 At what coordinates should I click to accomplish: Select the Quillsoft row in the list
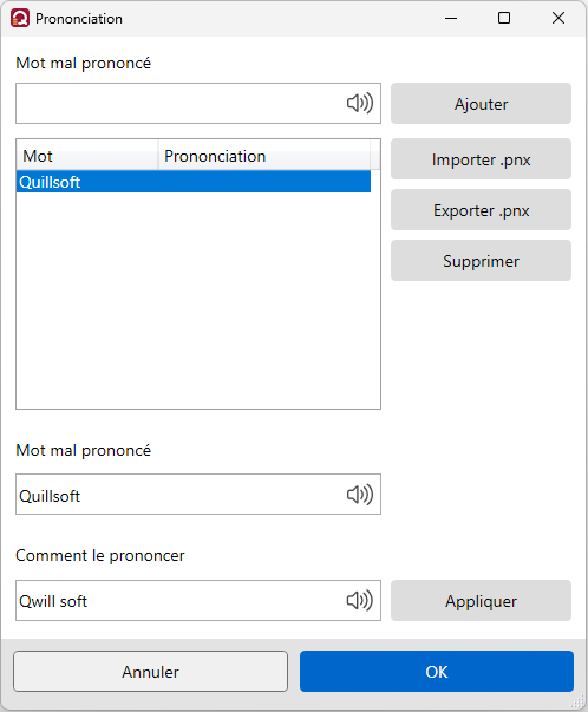177,182
